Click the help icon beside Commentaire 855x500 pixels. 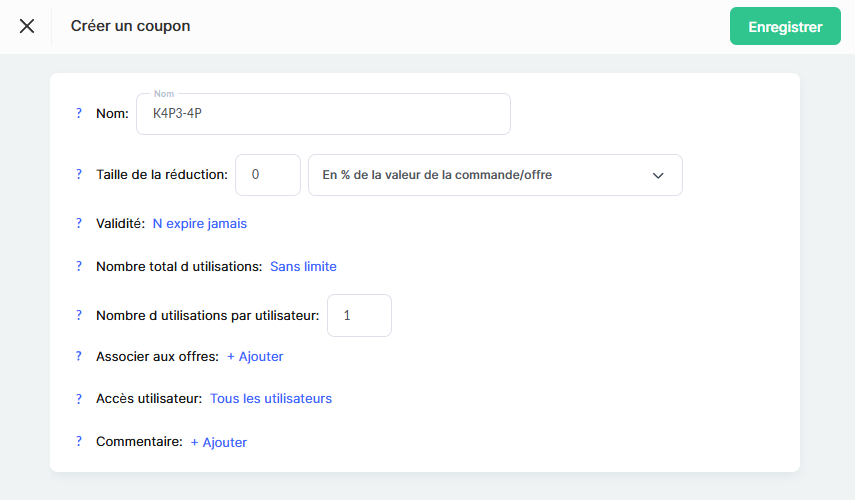pyautogui.click(x=79, y=442)
